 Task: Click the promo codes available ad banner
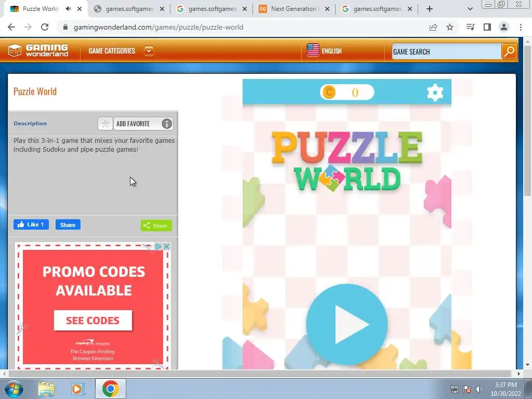[x=93, y=306]
